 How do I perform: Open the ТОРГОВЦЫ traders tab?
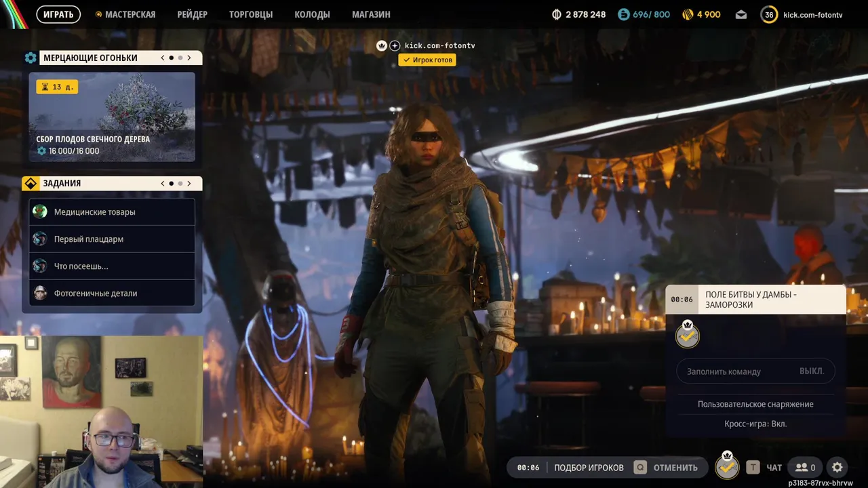[x=251, y=14]
